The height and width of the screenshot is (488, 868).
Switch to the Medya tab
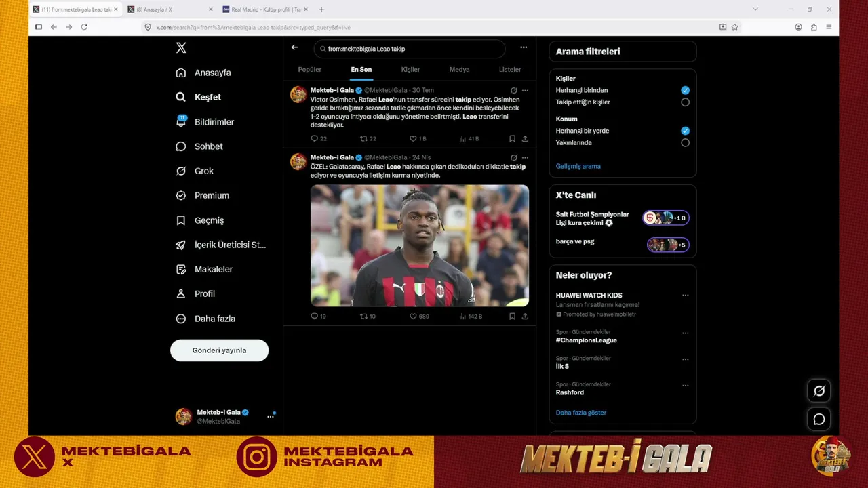tap(459, 70)
